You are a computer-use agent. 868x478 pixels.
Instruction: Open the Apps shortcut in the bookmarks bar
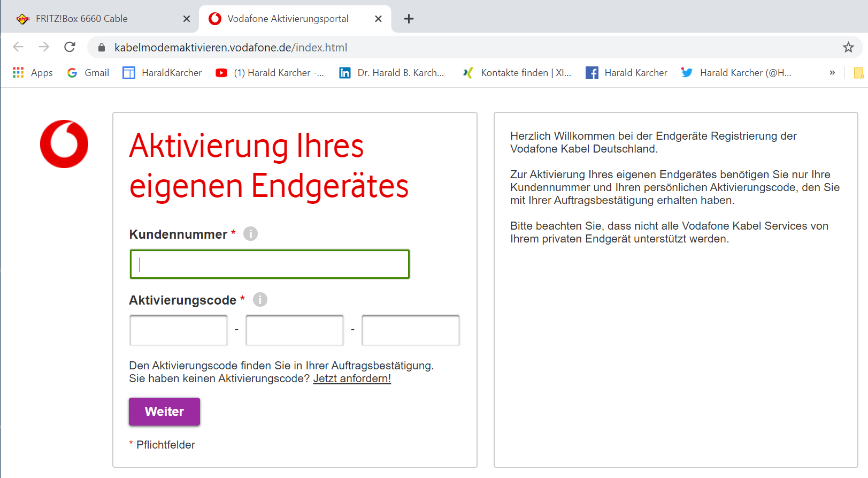(x=33, y=73)
